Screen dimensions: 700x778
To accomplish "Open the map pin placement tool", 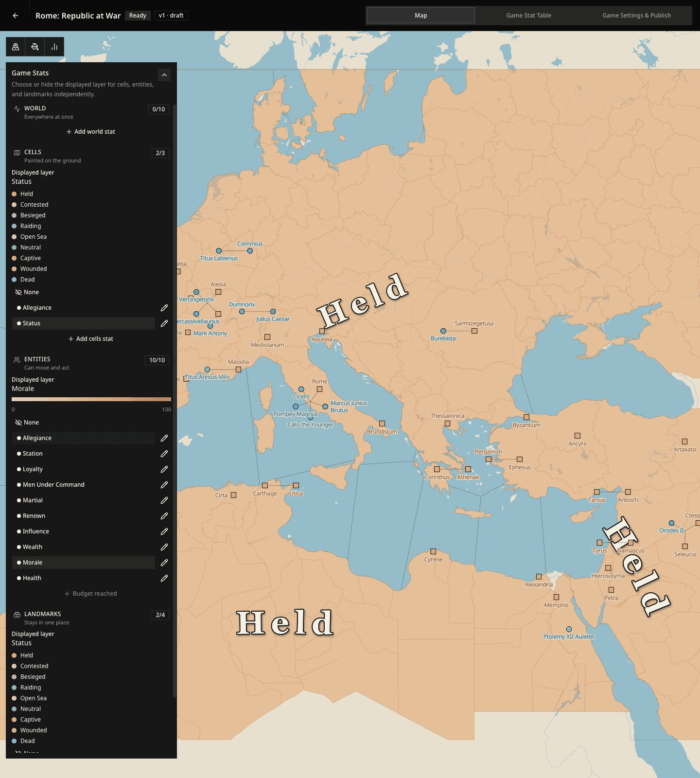I will (x=16, y=47).
